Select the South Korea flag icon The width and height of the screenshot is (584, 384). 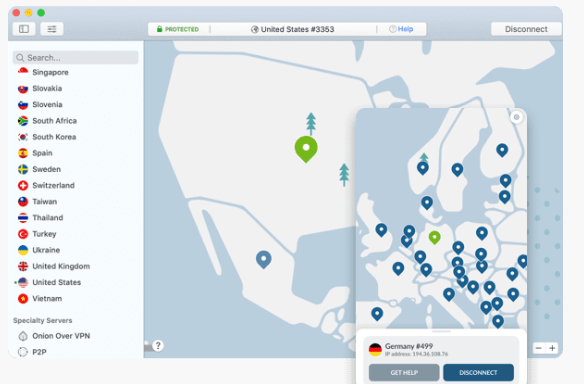tap(23, 137)
